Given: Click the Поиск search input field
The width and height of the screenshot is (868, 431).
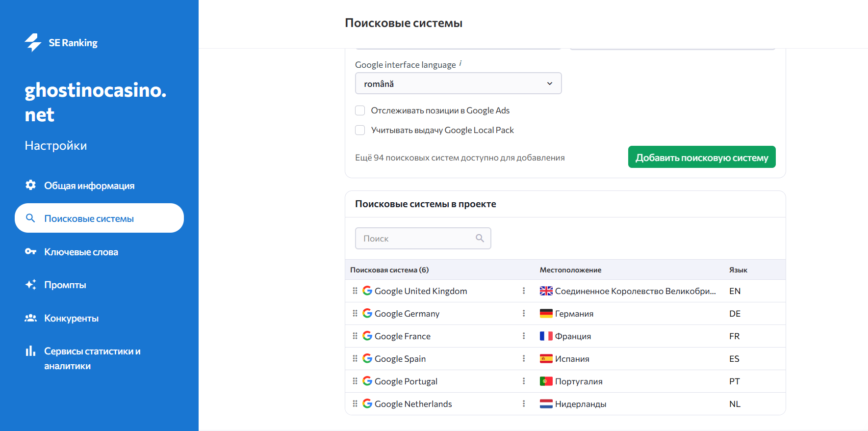Looking at the screenshot, I should point(417,238).
